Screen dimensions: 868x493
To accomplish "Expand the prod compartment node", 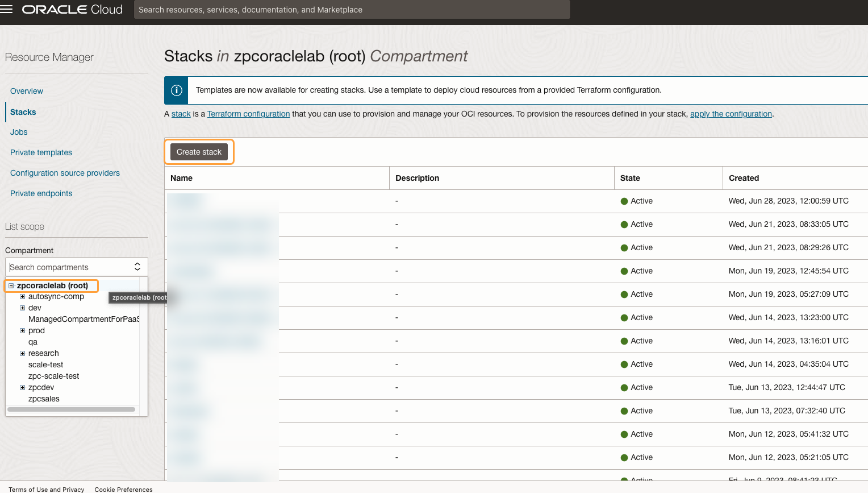I will point(22,330).
